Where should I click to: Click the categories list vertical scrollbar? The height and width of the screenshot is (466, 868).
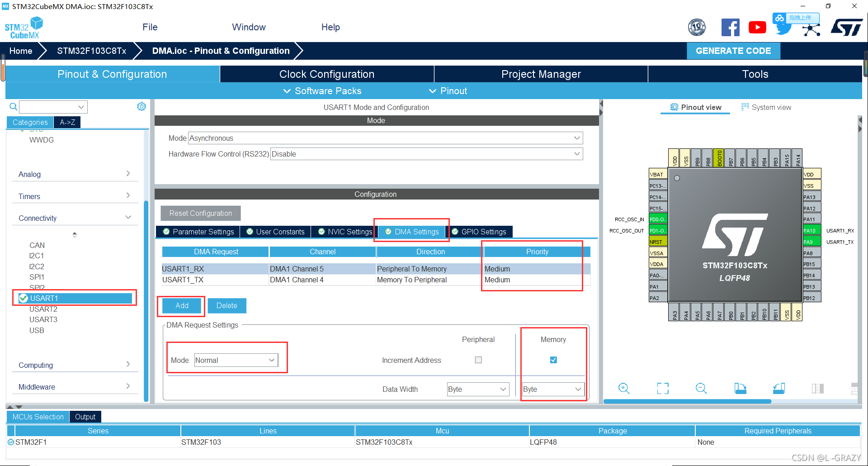pos(146,301)
